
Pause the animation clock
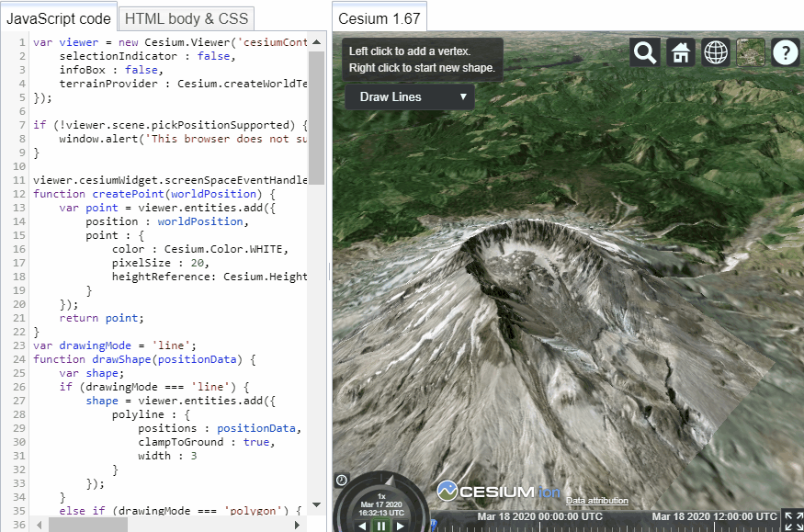pos(381,526)
